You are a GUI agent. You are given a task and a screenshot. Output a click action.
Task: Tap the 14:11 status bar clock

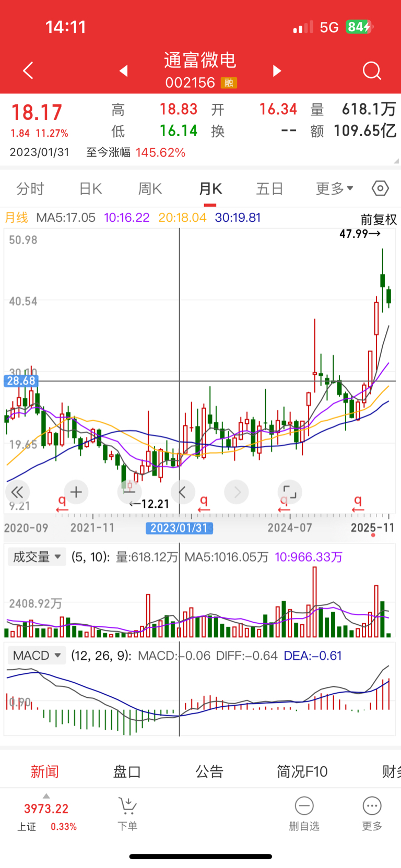65,27
